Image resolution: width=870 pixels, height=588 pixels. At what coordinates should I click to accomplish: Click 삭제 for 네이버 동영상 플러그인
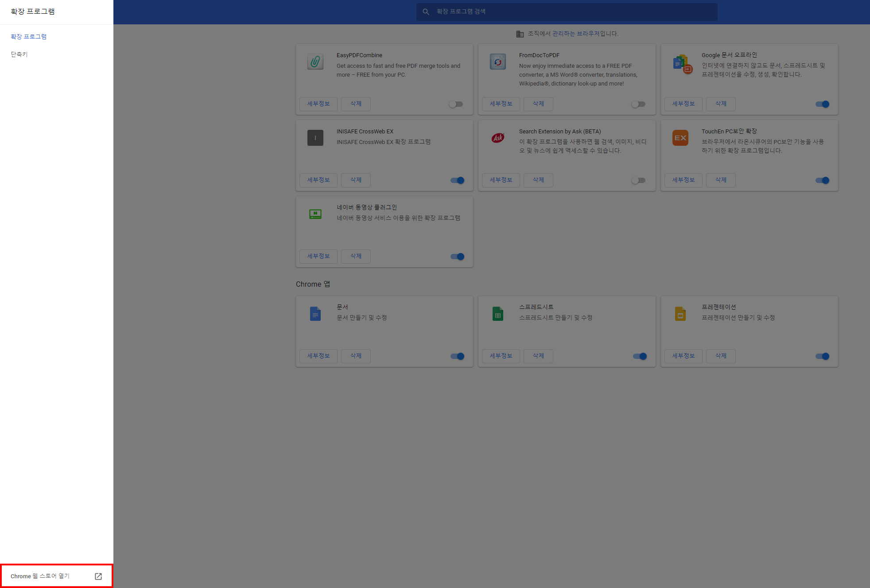pyautogui.click(x=356, y=256)
